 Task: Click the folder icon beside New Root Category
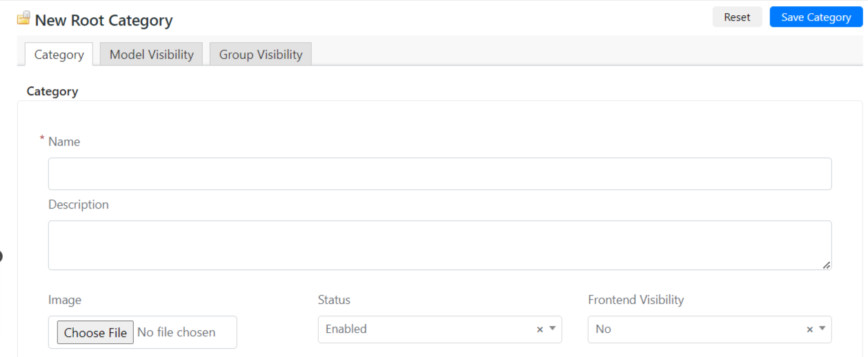(23, 18)
